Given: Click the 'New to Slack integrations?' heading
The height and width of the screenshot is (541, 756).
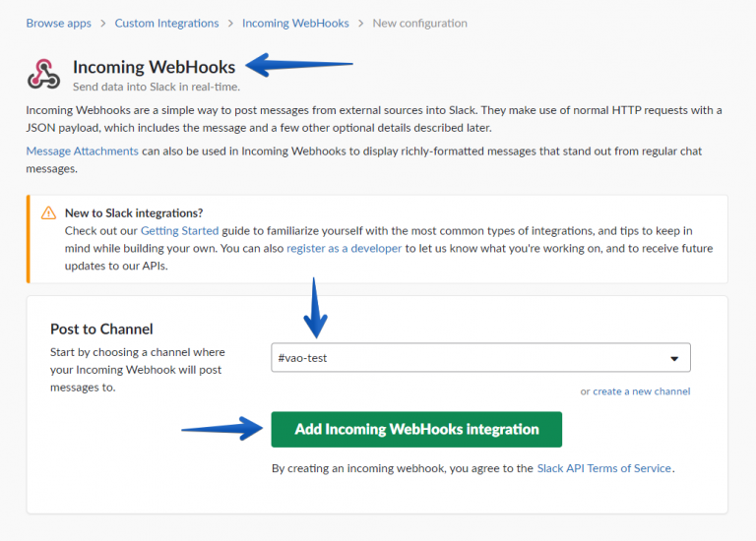Looking at the screenshot, I should pyautogui.click(x=134, y=212).
